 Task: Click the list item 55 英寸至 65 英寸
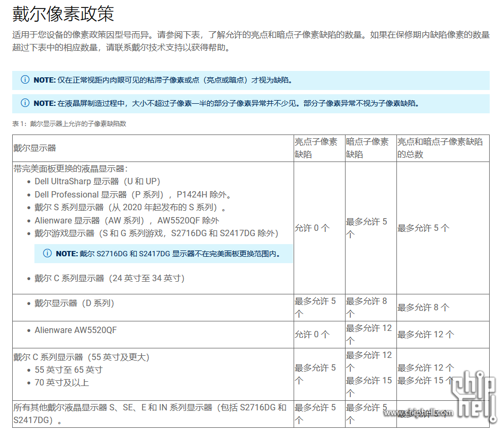point(68,370)
